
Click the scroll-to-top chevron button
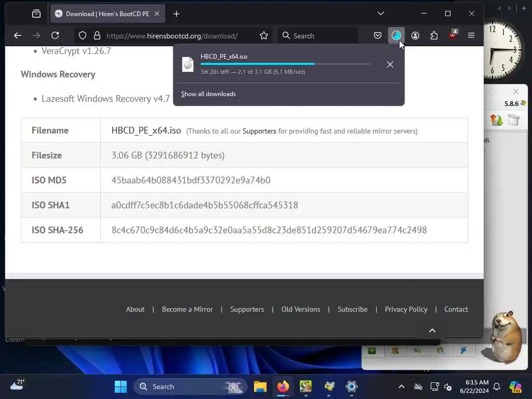(432, 330)
